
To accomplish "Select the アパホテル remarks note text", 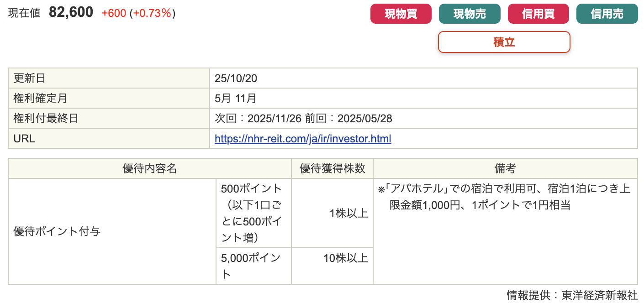I will (x=504, y=197).
